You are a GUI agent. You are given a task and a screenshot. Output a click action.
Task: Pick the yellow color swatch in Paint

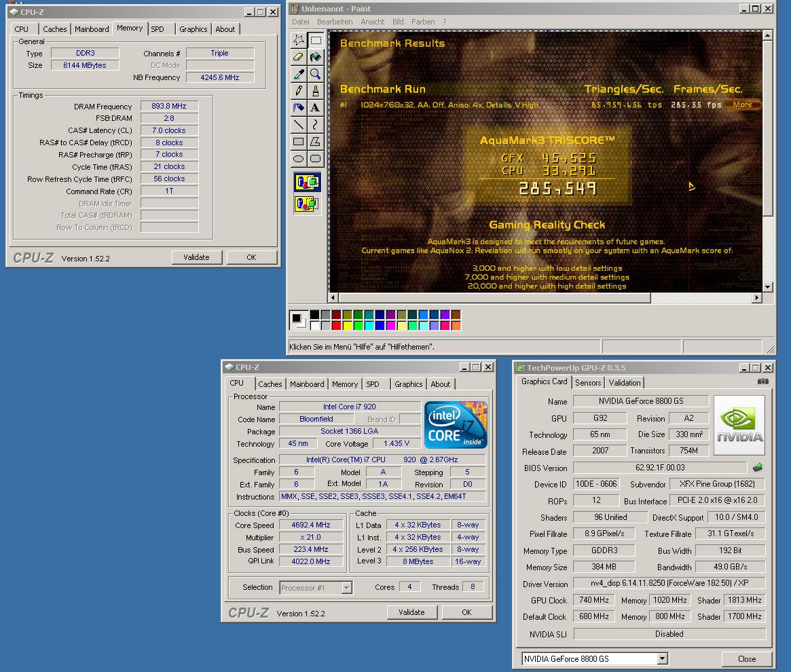coord(347,325)
